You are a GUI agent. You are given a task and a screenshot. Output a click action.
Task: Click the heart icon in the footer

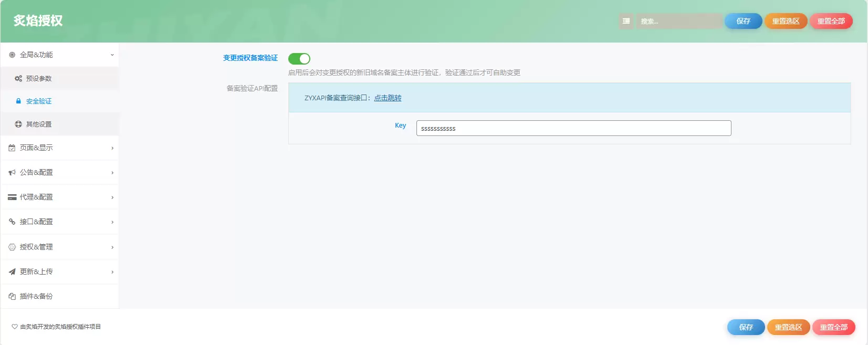(x=15, y=327)
